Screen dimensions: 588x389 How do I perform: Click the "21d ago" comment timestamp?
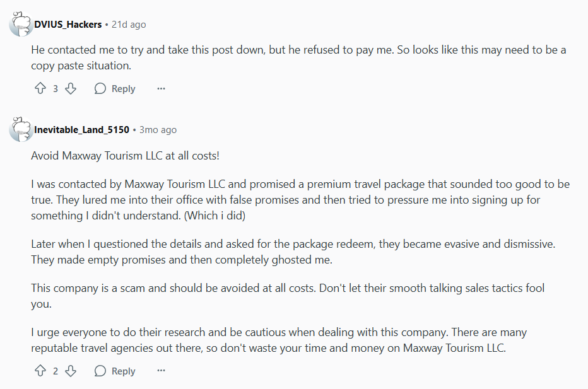pyautogui.click(x=129, y=25)
